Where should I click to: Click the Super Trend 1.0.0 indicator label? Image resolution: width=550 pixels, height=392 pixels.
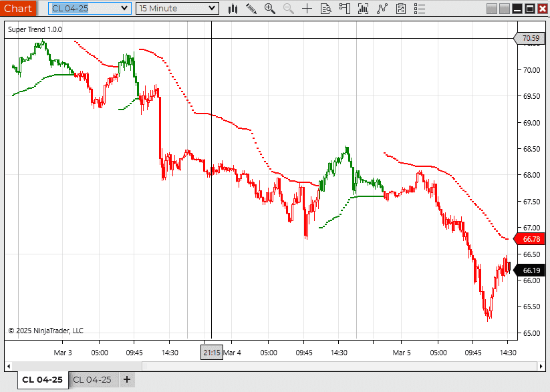35,29
